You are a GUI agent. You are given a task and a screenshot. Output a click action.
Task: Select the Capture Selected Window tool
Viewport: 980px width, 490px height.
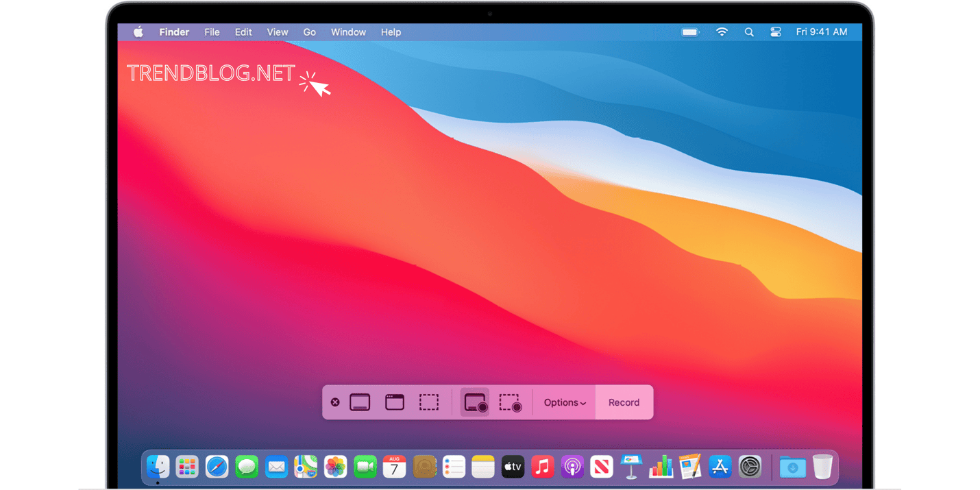pyautogui.click(x=394, y=402)
